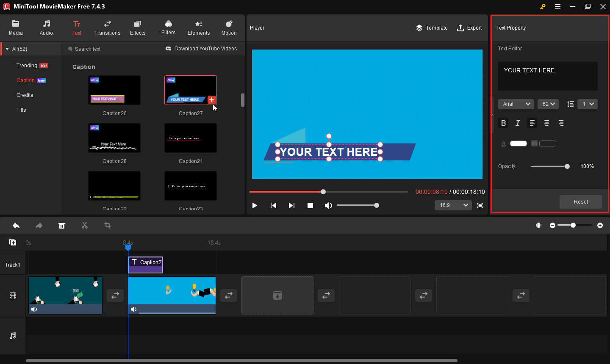Open the font size 62 dropdown
The image size is (610, 364).
tap(548, 104)
